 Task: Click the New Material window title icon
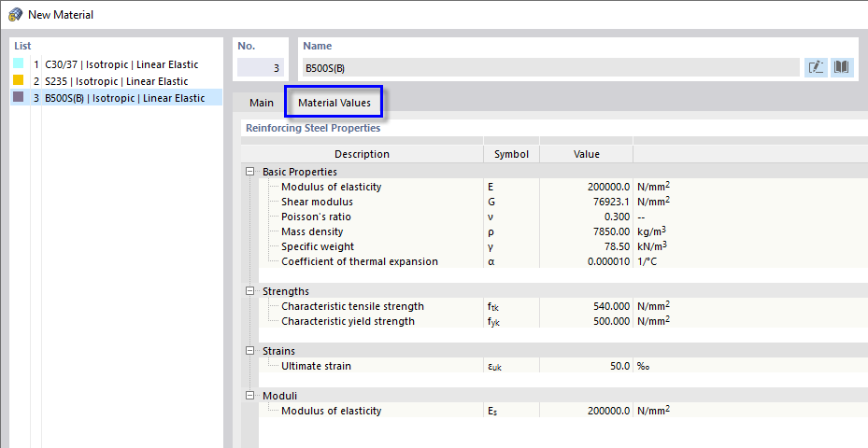click(14, 15)
